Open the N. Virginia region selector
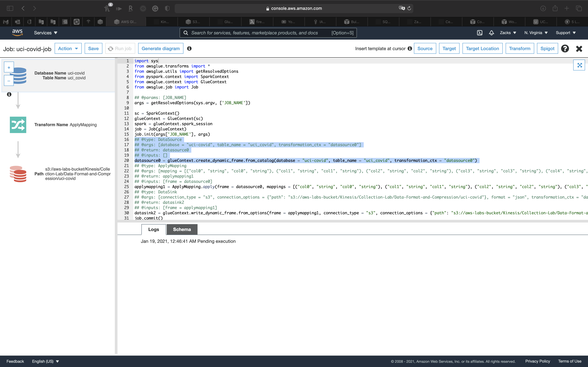The image size is (588, 367). (535, 33)
